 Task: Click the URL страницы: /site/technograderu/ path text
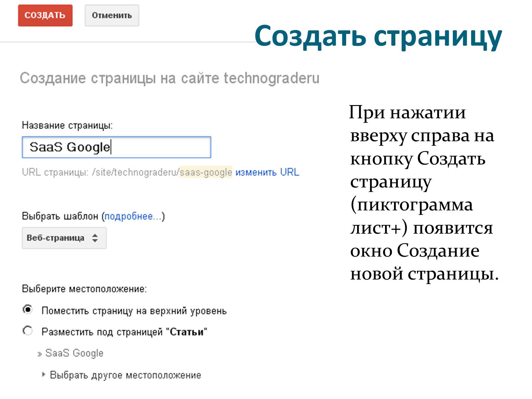pos(100,172)
